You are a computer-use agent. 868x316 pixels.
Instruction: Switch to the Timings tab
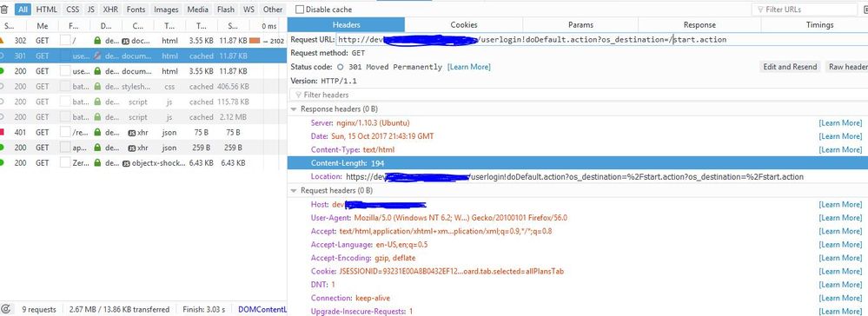click(x=820, y=25)
